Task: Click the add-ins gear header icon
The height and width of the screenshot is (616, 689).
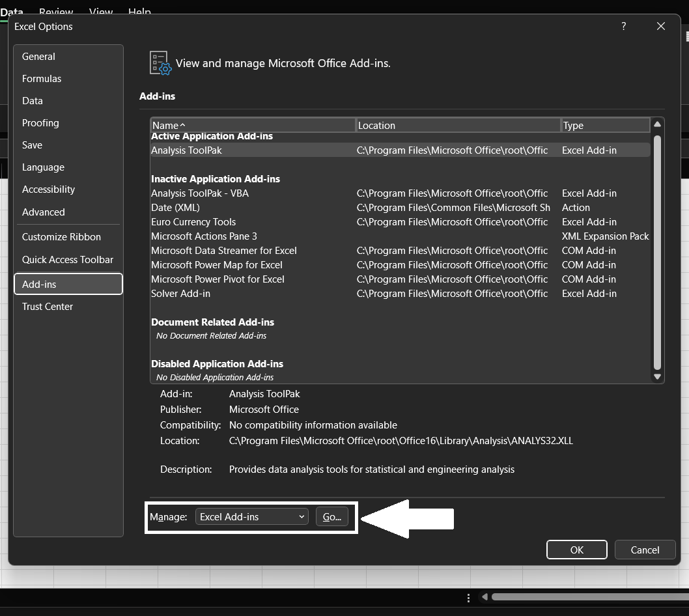Action: click(x=160, y=63)
